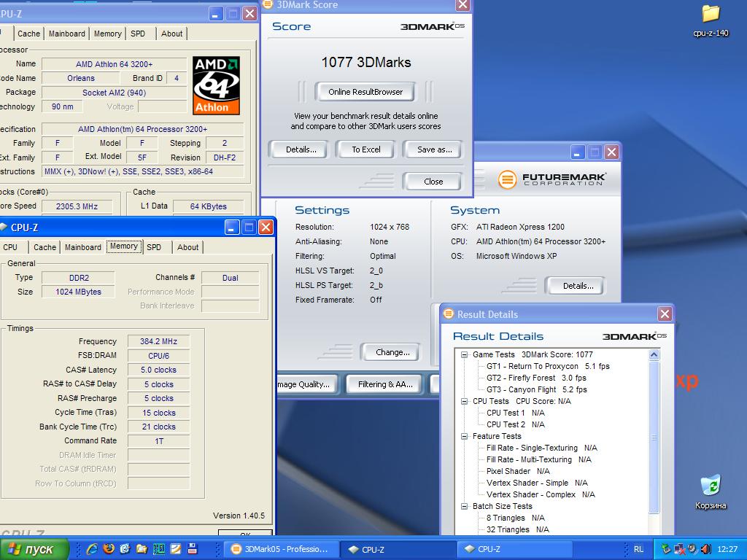Viewport: 747px width, 560px height.
Task: Collapse the CPU Tests tree node
Action: [x=464, y=402]
